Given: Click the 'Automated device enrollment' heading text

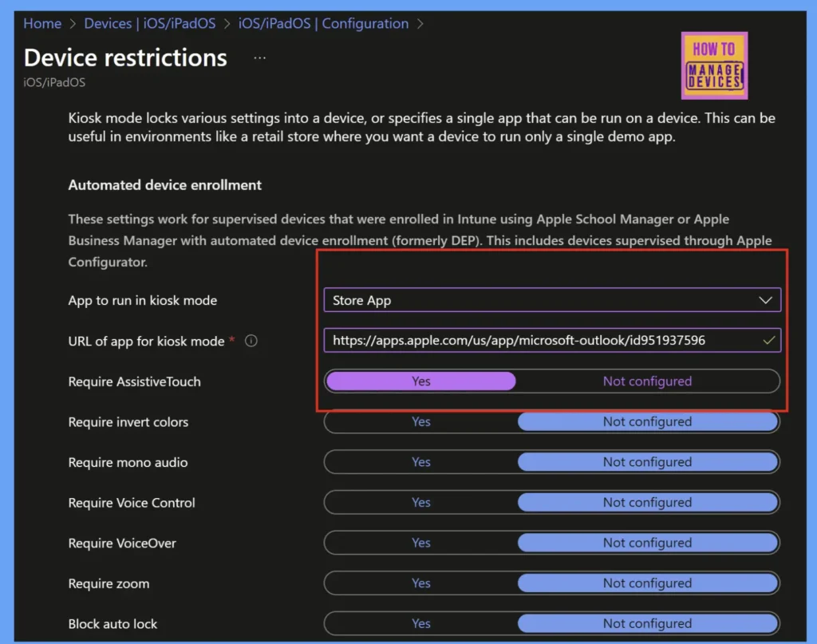Looking at the screenshot, I should pyautogui.click(x=164, y=185).
